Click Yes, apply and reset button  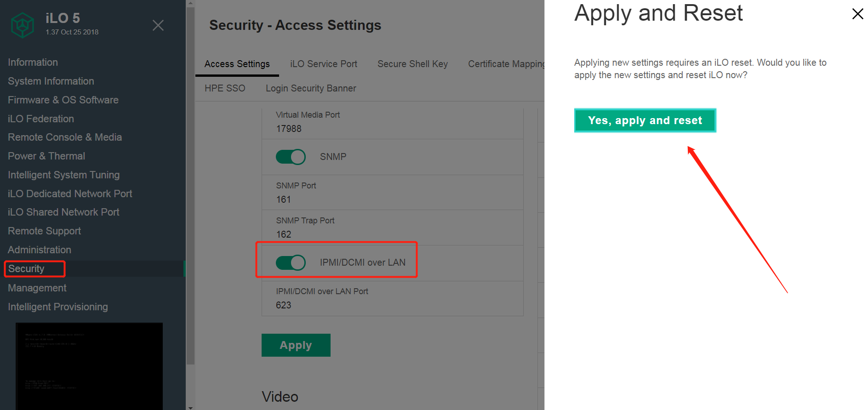[x=645, y=120]
